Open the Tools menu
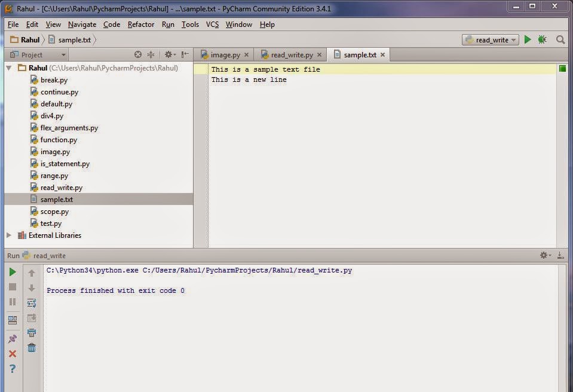This screenshot has width=573, height=392. [x=191, y=24]
